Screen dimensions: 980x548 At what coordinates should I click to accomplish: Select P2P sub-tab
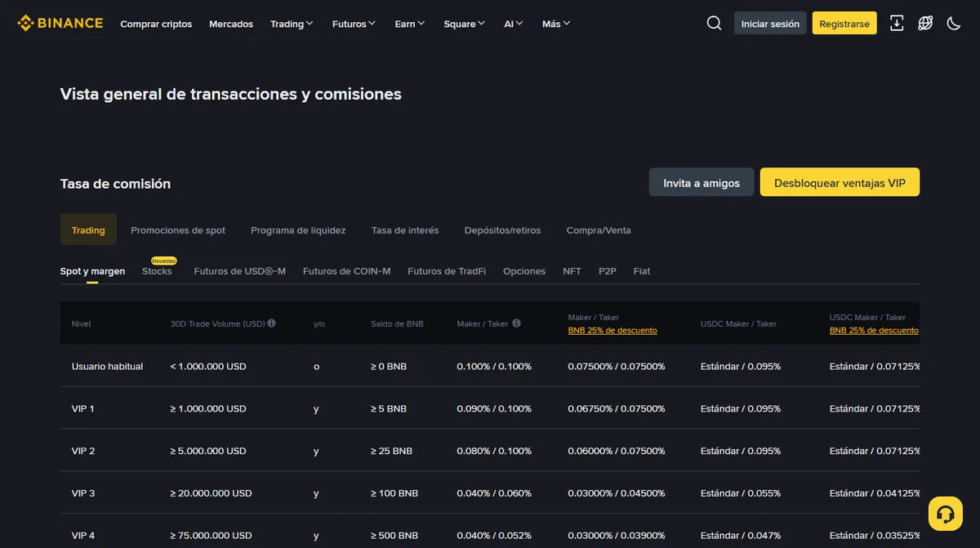(x=608, y=271)
